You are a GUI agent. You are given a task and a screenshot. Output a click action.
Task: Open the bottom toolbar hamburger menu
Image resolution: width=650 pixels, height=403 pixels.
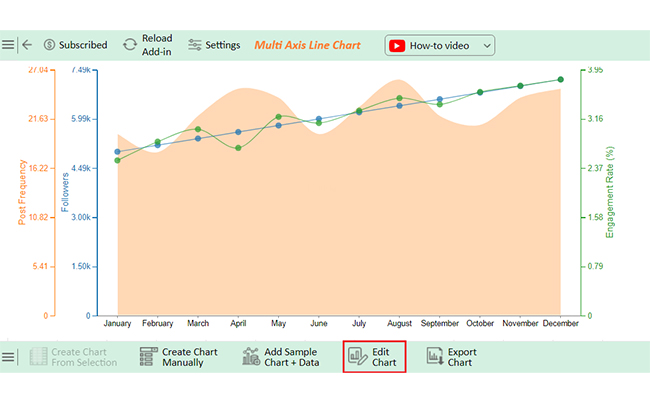(x=7, y=357)
